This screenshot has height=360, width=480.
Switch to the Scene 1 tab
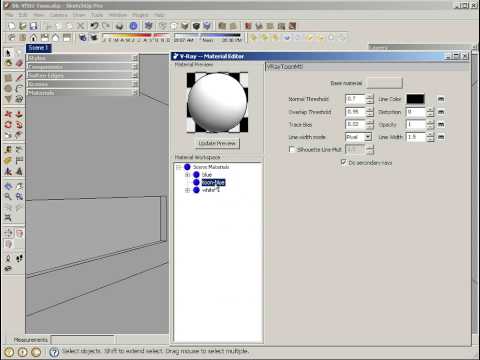[x=38, y=48]
